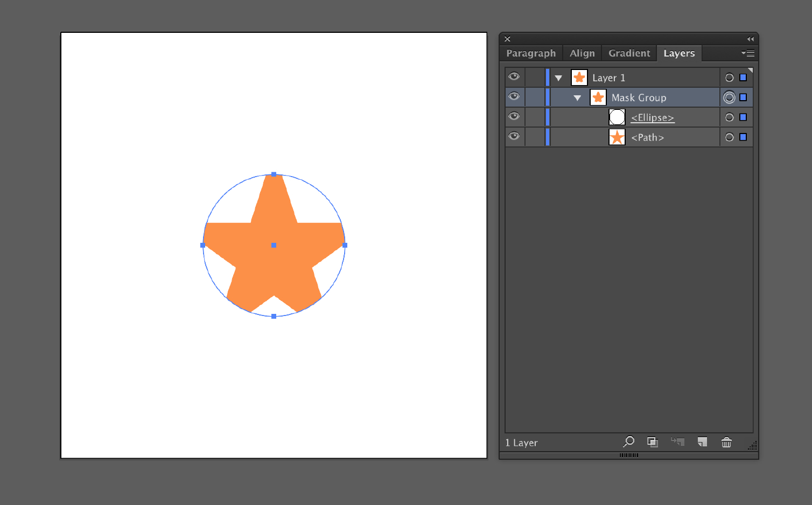Click right anchor point of the circle

[x=345, y=246]
